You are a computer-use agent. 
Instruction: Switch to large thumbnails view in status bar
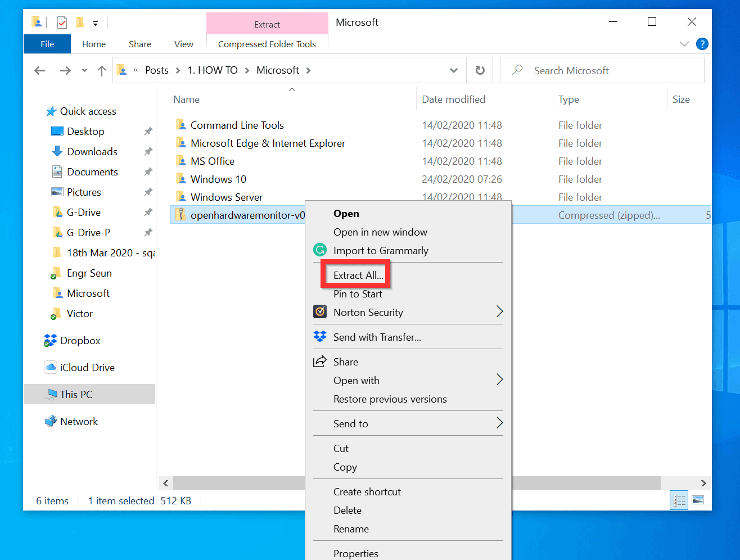click(697, 500)
